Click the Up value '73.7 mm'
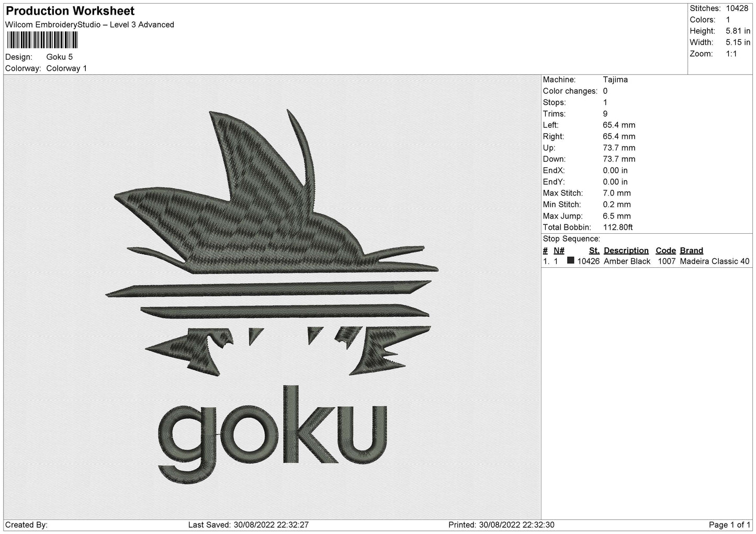756x534 pixels. (619, 148)
